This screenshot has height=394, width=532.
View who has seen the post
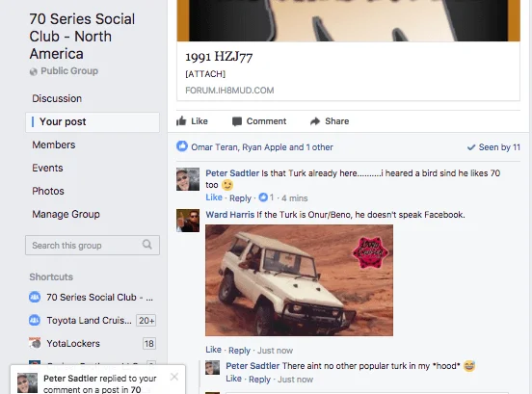click(493, 147)
